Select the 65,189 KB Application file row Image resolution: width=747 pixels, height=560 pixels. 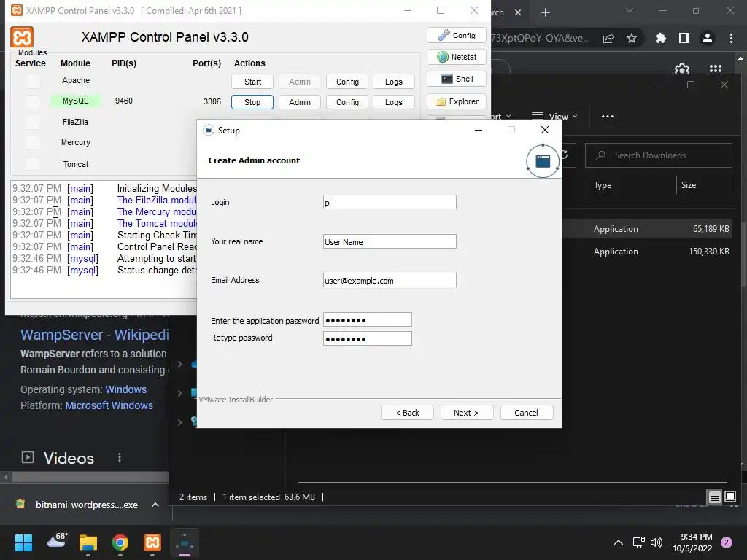click(x=648, y=228)
